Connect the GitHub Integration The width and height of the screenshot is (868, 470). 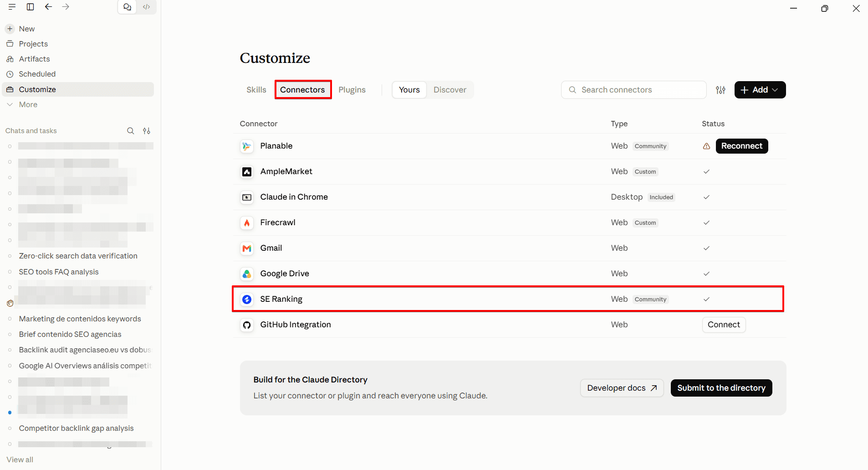point(724,325)
